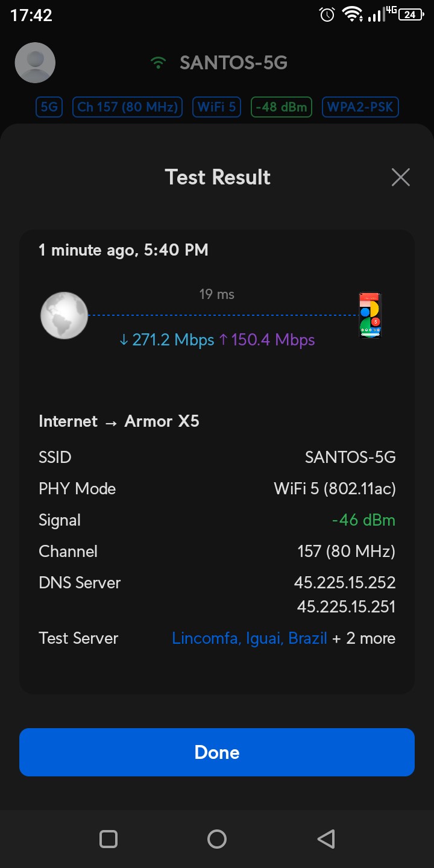The image size is (434, 868).
Task: Tap the WiFi 5 badge
Action: point(216,107)
